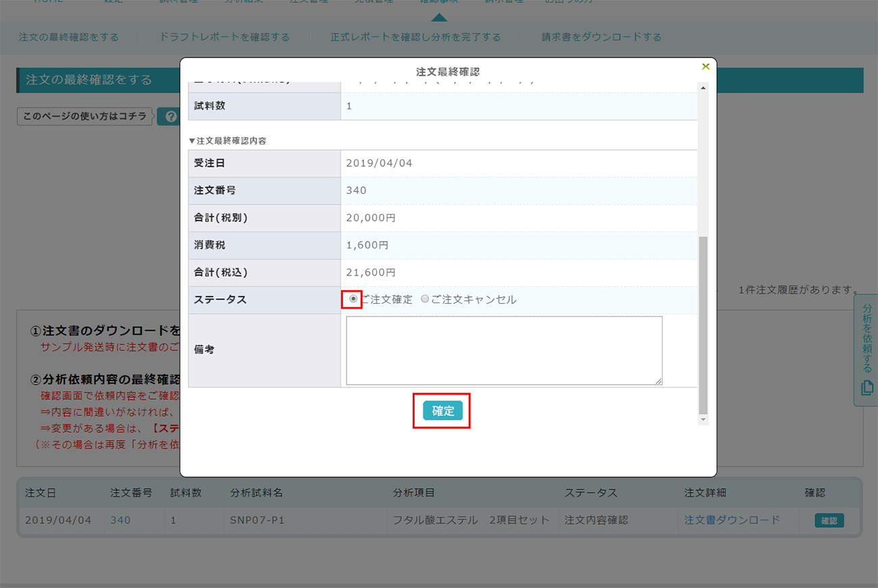
Task: Click inside the 備考 remarks text area
Action: click(x=504, y=350)
